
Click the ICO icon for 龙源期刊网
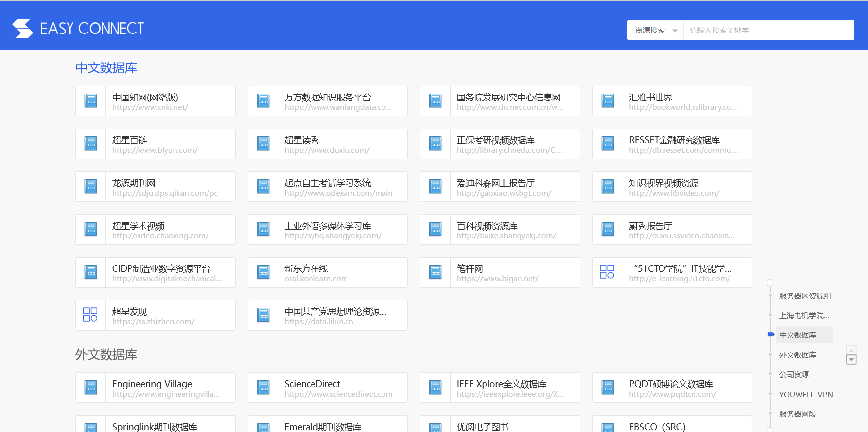(x=91, y=187)
